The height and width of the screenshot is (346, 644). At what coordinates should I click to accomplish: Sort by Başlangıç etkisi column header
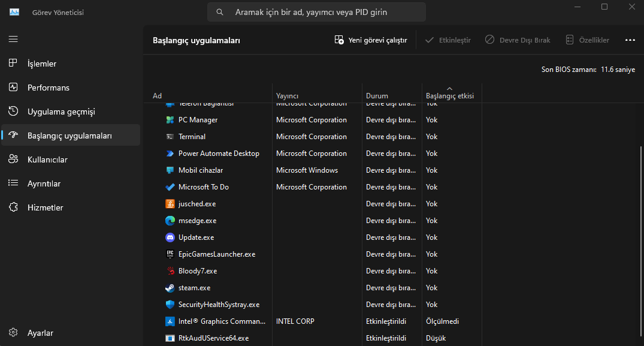[449, 96]
